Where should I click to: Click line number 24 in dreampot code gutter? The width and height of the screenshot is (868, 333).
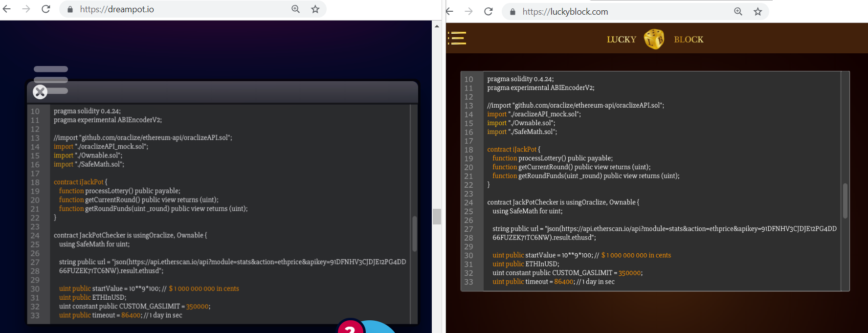pos(35,236)
